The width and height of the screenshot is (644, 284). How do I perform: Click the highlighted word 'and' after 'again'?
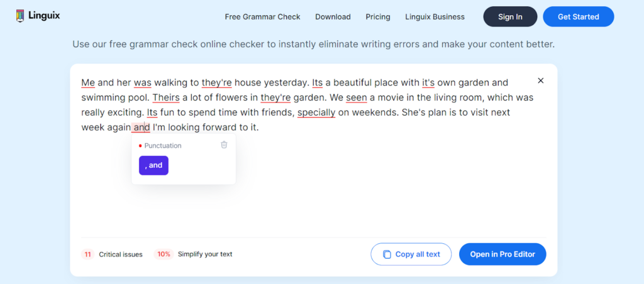142,128
